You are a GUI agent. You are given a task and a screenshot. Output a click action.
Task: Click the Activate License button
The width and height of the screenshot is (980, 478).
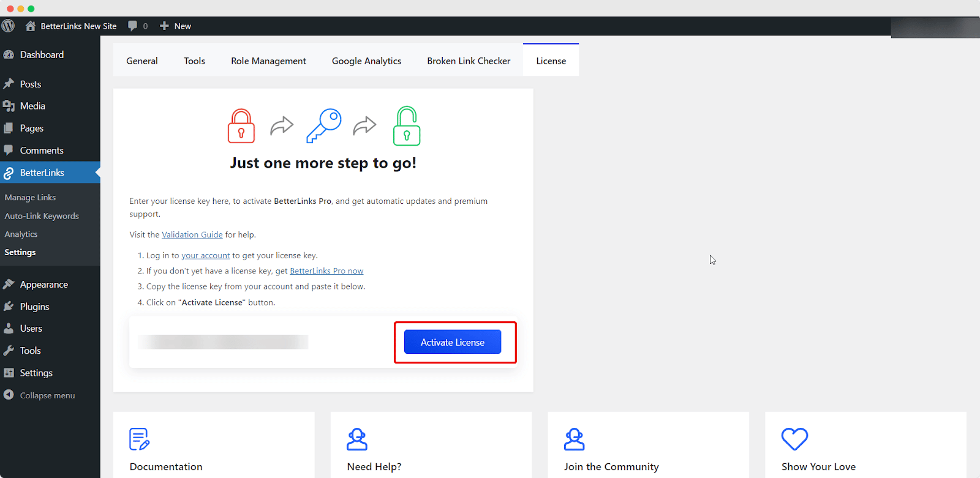[x=453, y=342]
